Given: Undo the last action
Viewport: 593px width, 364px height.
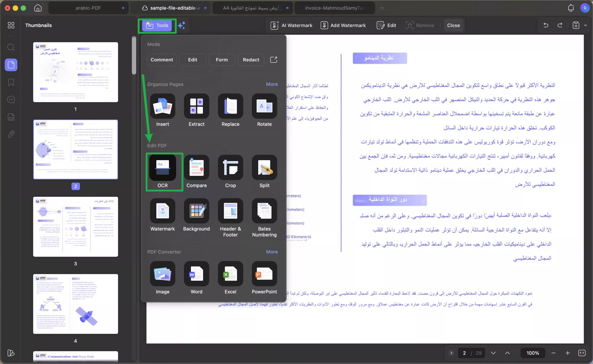Looking at the screenshot, I should [x=546, y=25].
